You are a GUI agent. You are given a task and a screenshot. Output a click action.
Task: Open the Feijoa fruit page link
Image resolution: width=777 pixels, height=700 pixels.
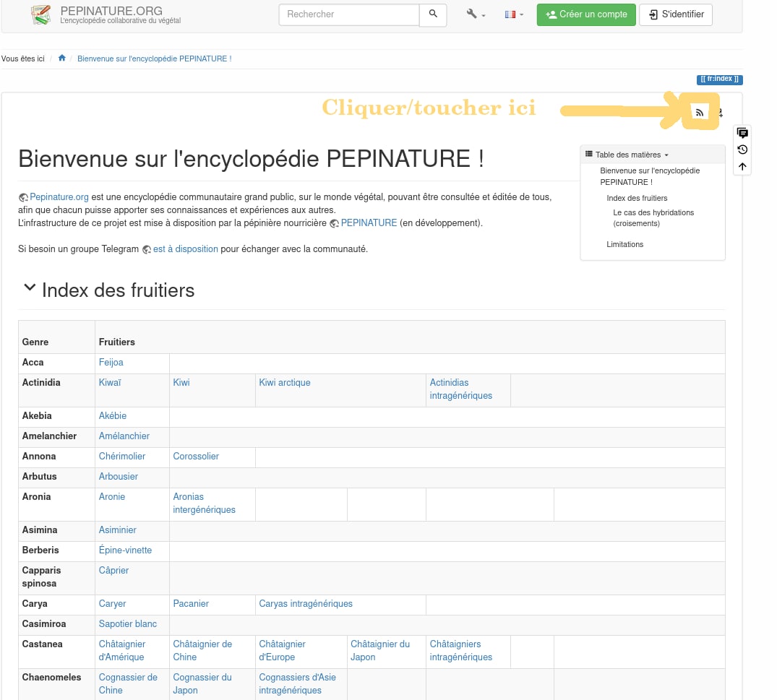[x=111, y=362]
